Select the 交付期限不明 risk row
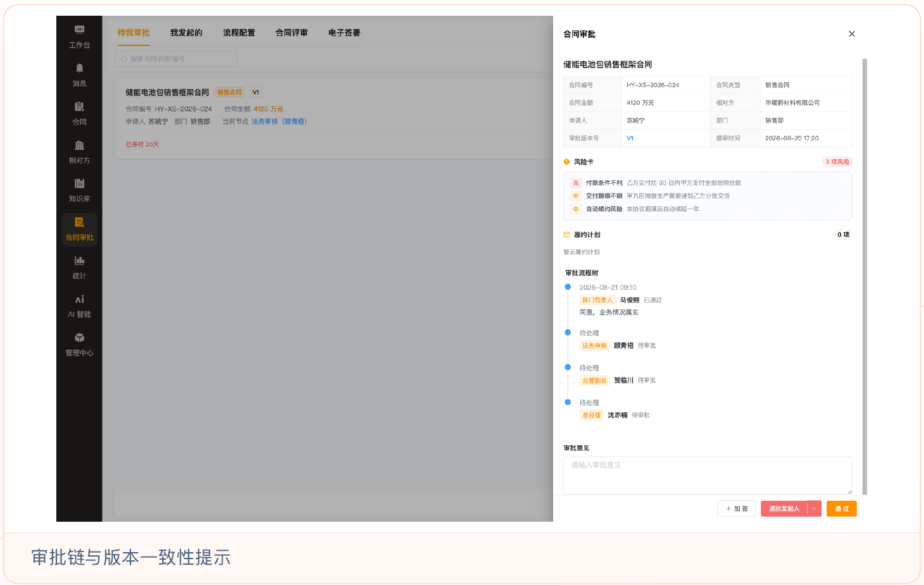The image size is (924, 585). (708, 196)
